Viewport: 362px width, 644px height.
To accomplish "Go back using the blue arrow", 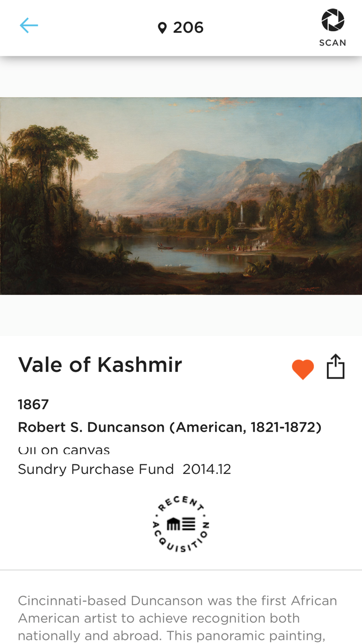I will pyautogui.click(x=29, y=26).
